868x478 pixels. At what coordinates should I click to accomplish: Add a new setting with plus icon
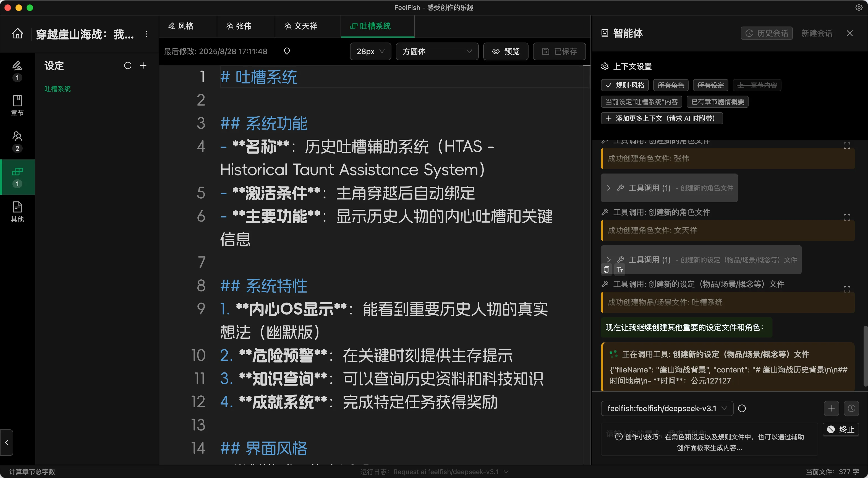pyautogui.click(x=143, y=65)
